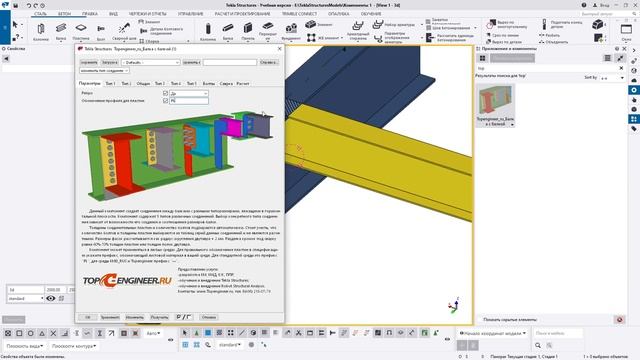The width and height of the screenshot is (640, 360).
Task: Open the View plane dropdown
Action: (x=24, y=346)
